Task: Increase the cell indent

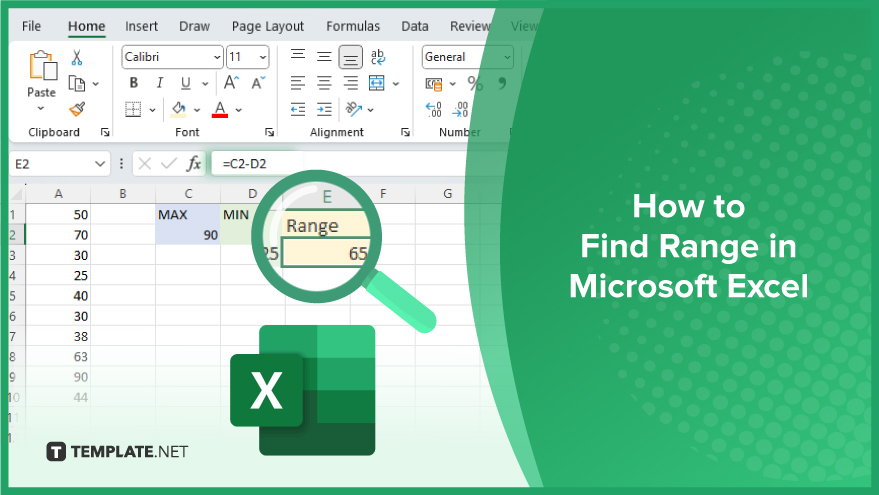Action: pyautogui.click(x=324, y=109)
